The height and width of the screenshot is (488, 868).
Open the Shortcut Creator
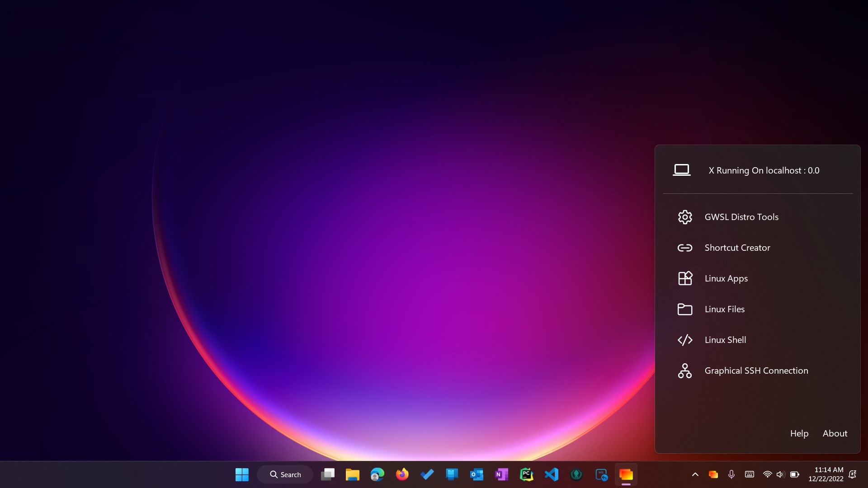coord(737,248)
